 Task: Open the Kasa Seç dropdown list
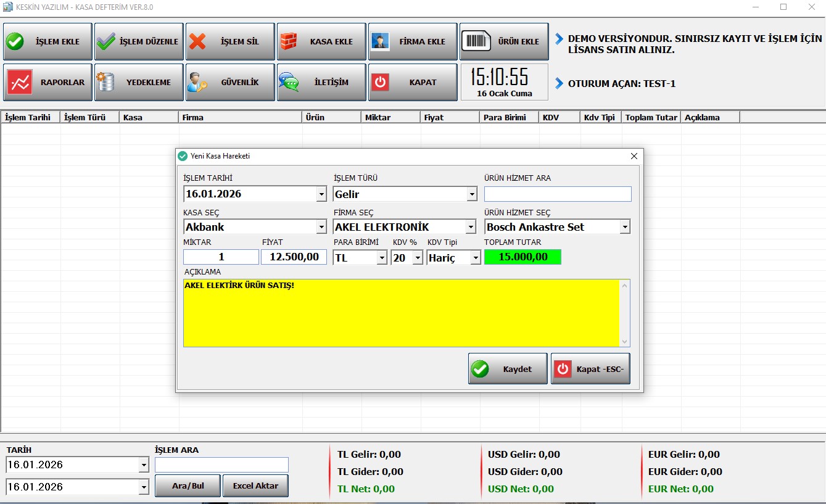click(321, 227)
